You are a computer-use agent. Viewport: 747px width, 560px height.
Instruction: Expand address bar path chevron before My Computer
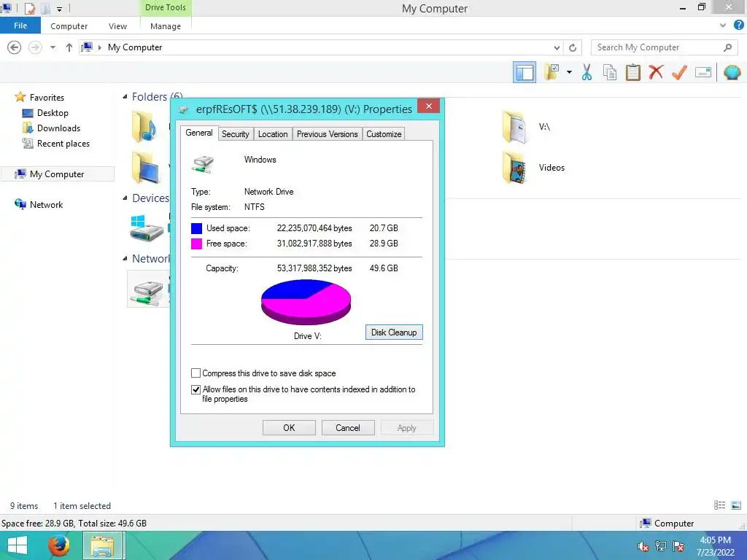click(x=99, y=47)
